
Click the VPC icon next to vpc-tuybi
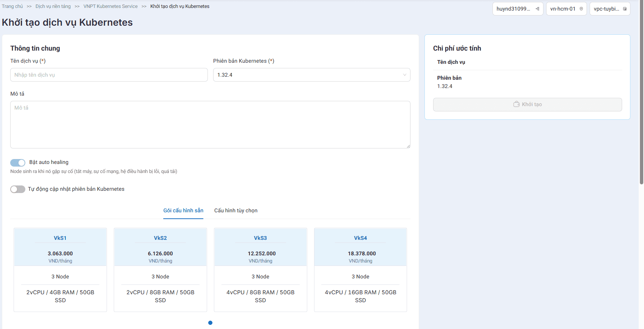tap(625, 9)
